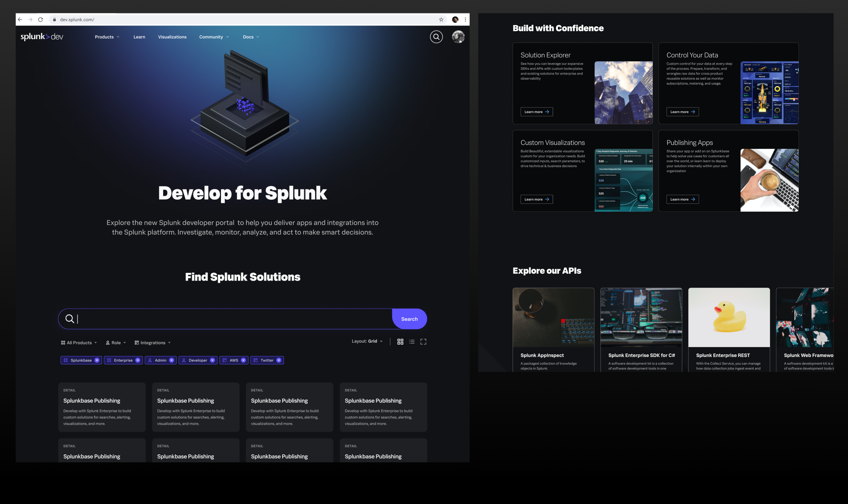Open the Integrations filter dropdown

153,343
